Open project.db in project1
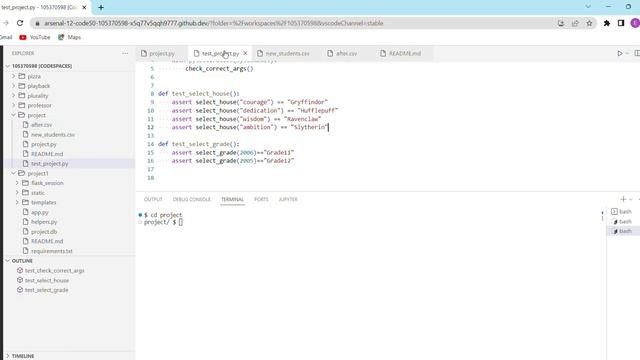The height and width of the screenshot is (360, 640). point(44,231)
